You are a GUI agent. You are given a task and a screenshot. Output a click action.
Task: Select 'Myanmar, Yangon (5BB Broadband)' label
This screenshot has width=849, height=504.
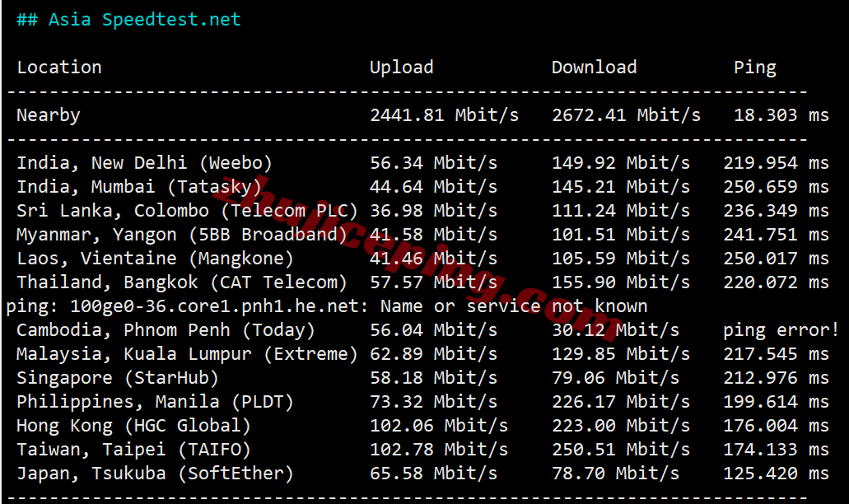(181, 234)
